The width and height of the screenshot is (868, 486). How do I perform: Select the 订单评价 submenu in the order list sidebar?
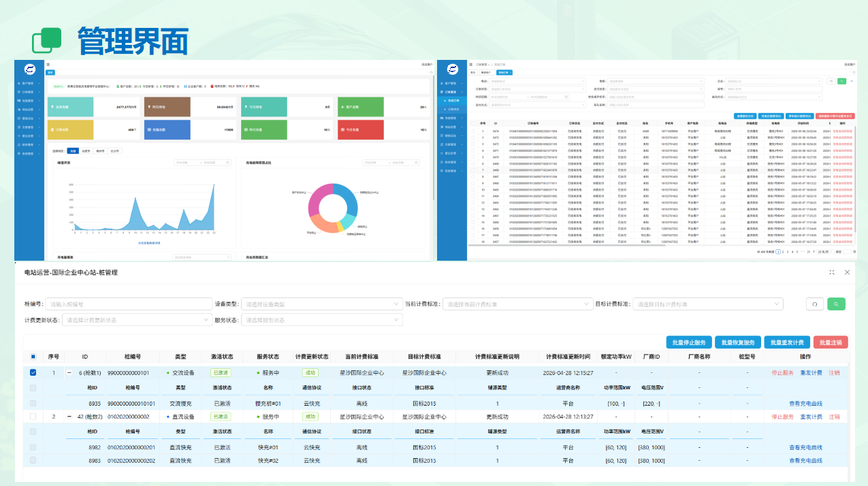(453, 109)
